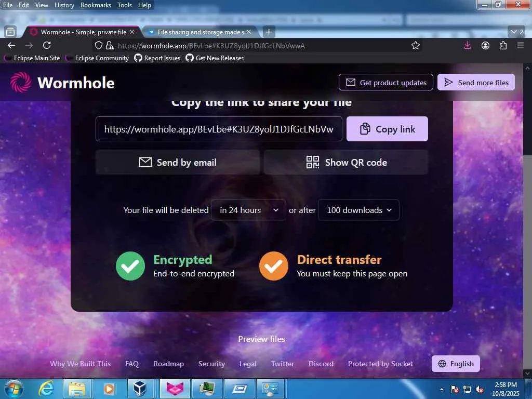Expand the list all tabs dropdown
Screen dimensions: 532x399
point(516,32)
